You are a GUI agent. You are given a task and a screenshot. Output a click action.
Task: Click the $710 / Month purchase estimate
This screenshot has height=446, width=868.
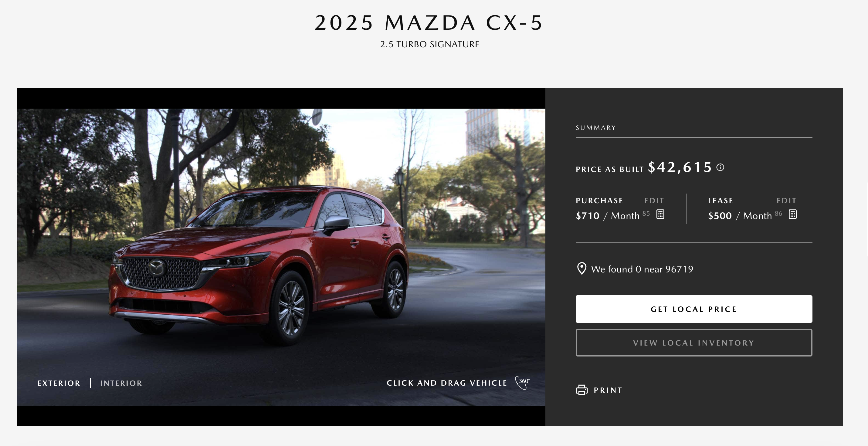(608, 216)
